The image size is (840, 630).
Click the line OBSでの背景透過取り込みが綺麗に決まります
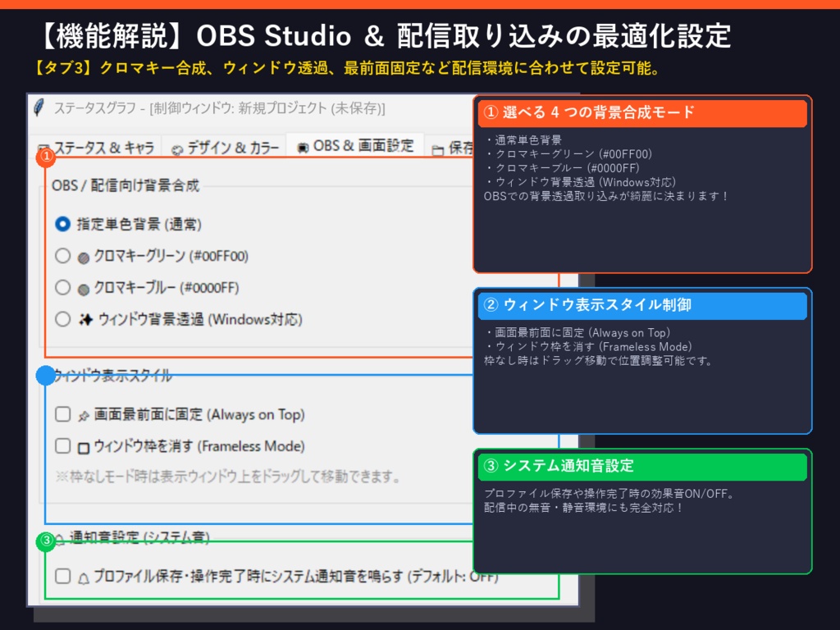pos(606,196)
